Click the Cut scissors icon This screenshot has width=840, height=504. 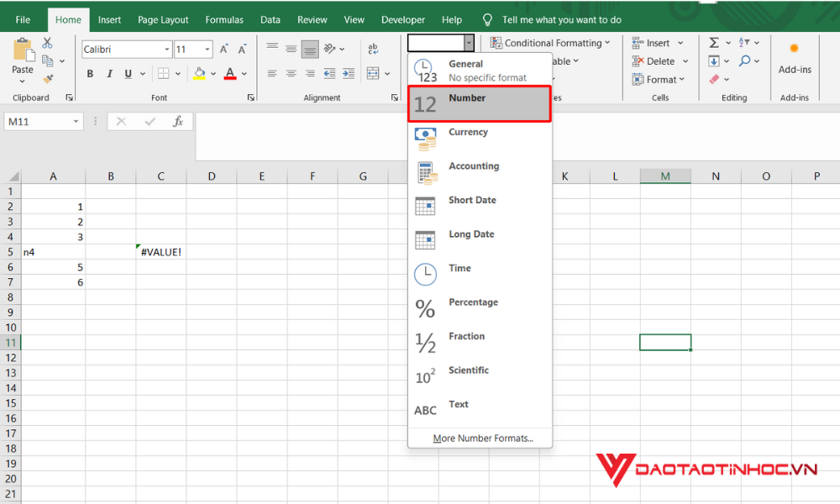pos(48,42)
